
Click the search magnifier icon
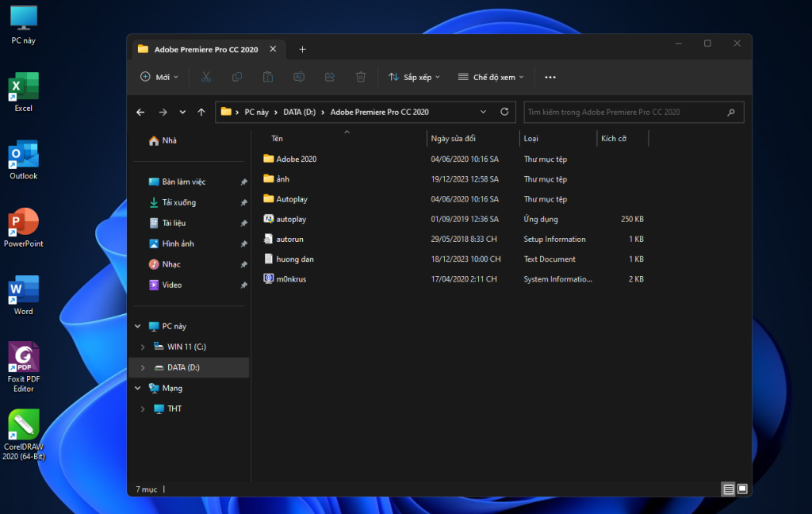tap(731, 112)
